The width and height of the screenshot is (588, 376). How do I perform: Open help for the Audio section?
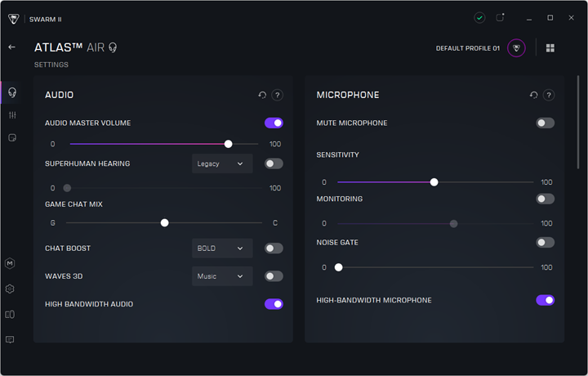point(278,95)
